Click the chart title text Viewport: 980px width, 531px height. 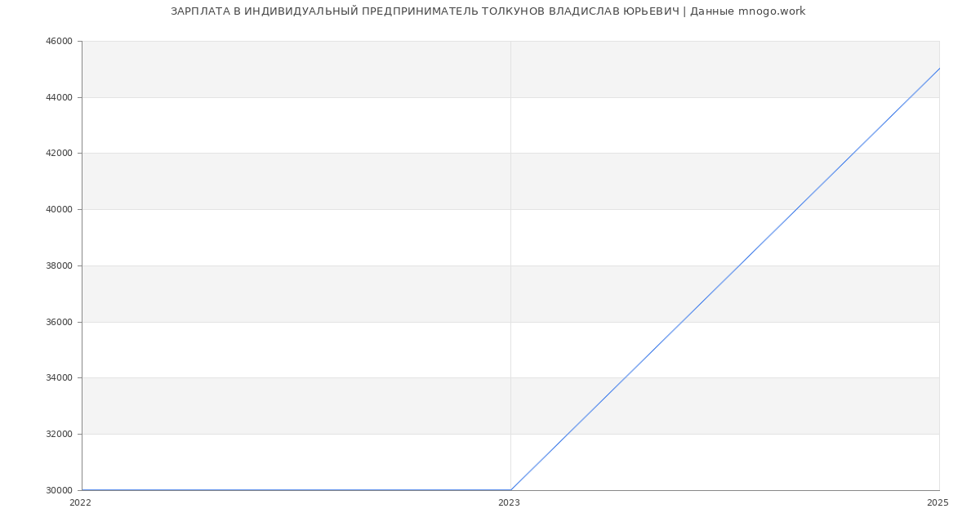(488, 11)
